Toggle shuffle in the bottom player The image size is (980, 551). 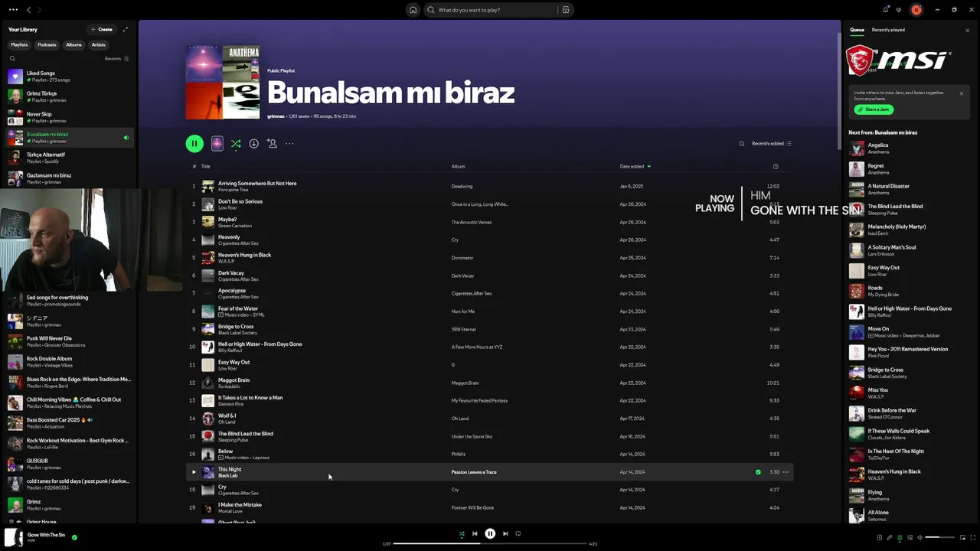(x=461, y=533)
